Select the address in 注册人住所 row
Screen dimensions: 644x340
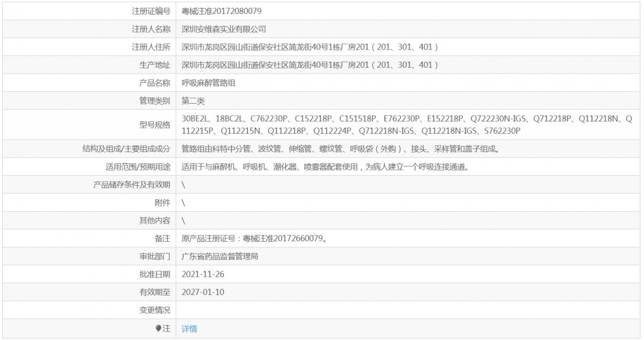coord(311,47)
